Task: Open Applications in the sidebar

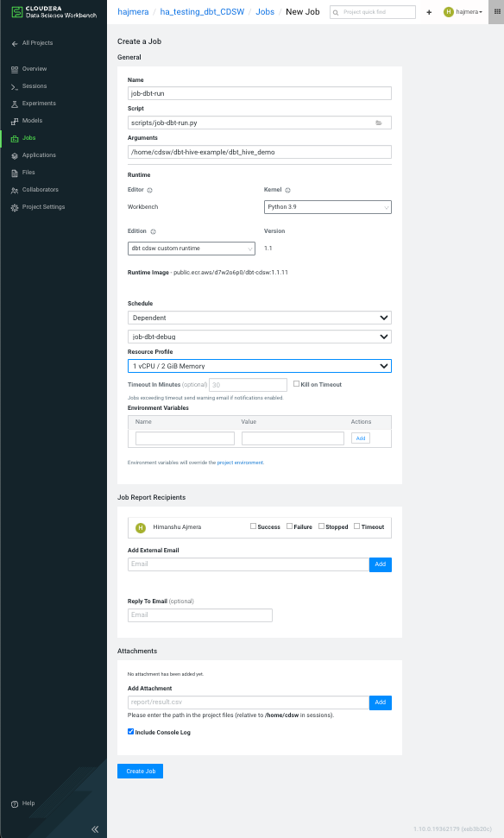Action: 39,155
